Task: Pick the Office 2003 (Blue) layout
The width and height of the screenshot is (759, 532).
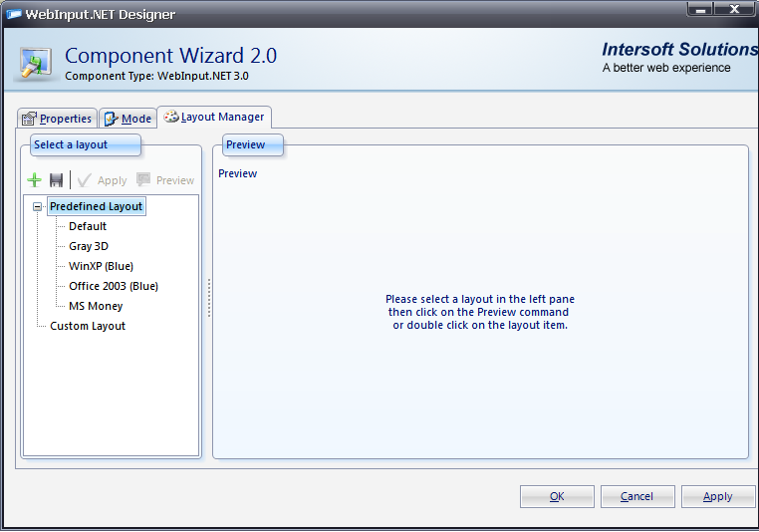Action: tap(114, 286)
